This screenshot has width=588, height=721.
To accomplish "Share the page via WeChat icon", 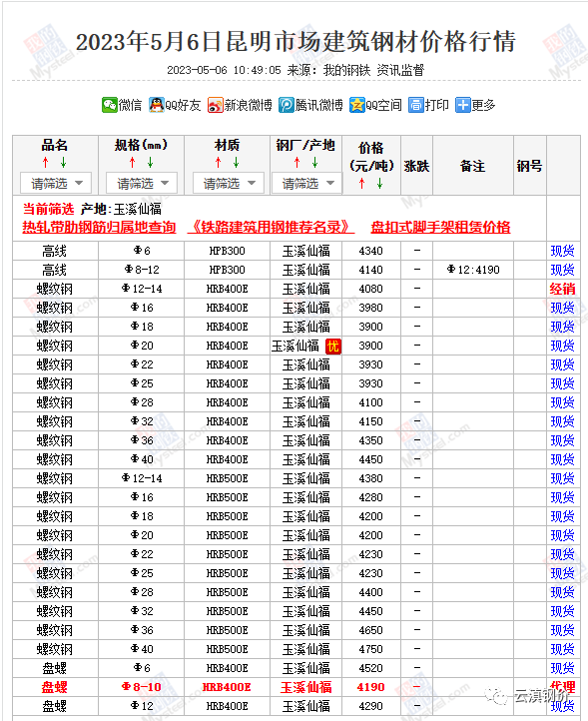I will click(110, 105).
